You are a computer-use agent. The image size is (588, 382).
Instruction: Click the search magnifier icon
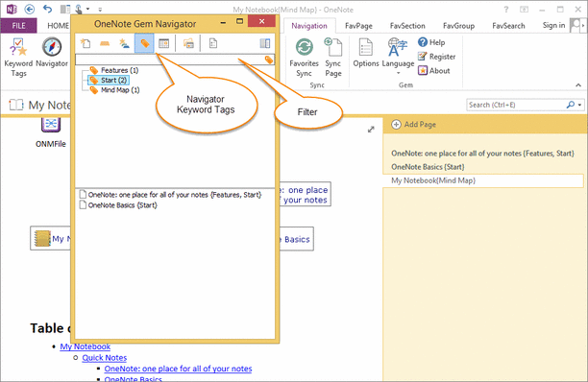571,105
